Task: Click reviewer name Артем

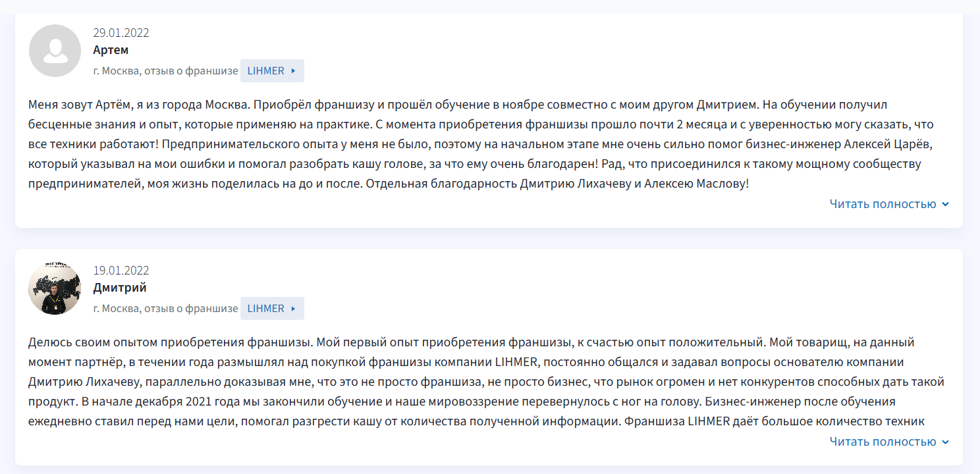Action: [x=111, y=50]
